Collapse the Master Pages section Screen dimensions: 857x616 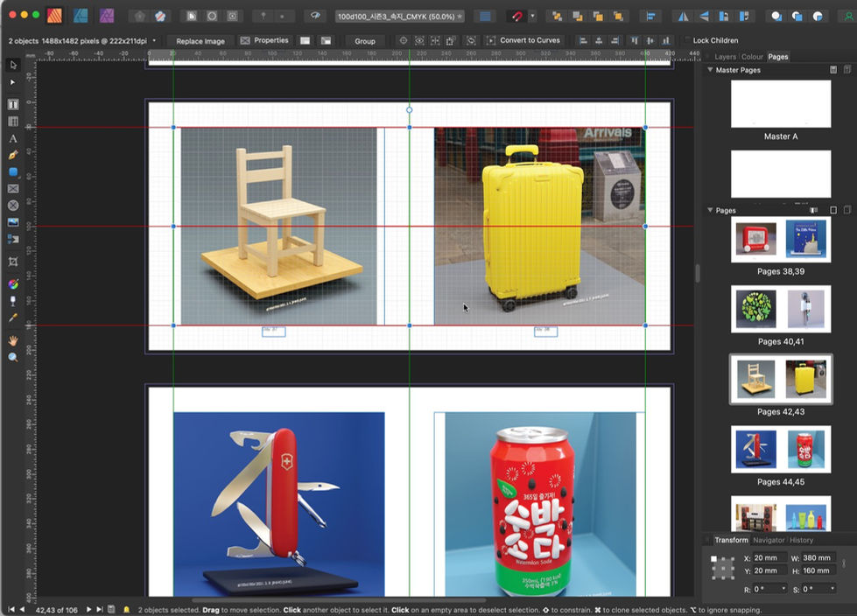tap(710, 70)
